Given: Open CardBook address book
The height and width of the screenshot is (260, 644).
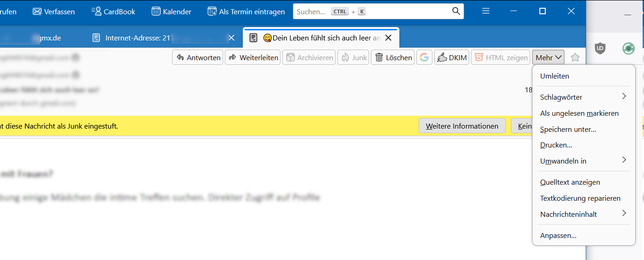Looking at the screenshot, I should point(113,11).
